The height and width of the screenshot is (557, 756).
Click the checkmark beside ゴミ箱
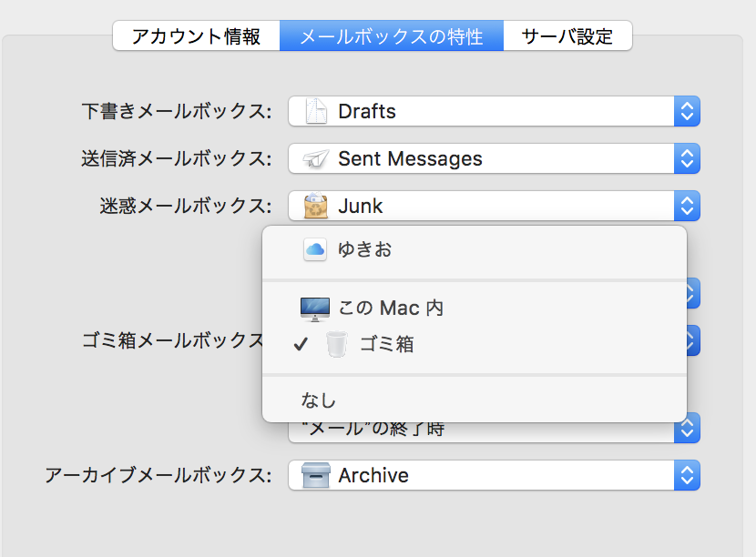[301, 345]
